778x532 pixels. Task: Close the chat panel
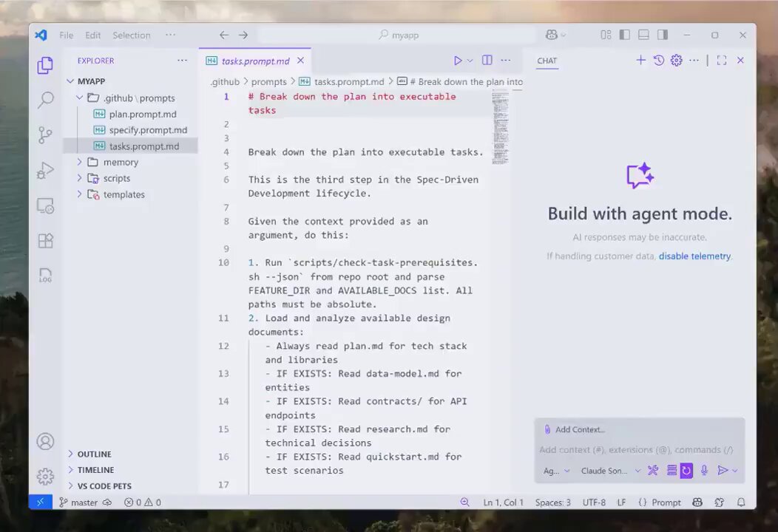tap(740, 61)
